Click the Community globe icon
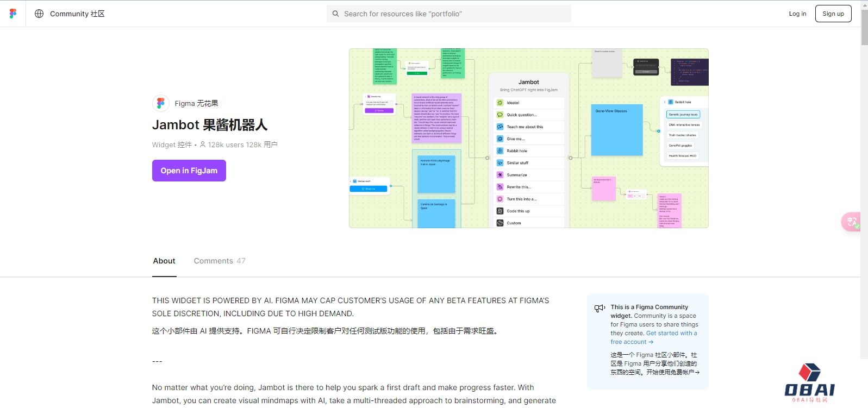 39,14
